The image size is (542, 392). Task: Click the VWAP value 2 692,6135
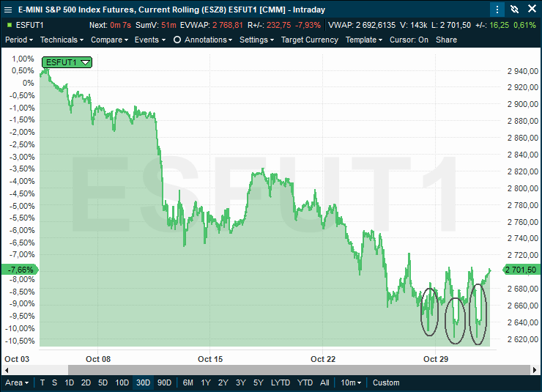pos(376,25)
